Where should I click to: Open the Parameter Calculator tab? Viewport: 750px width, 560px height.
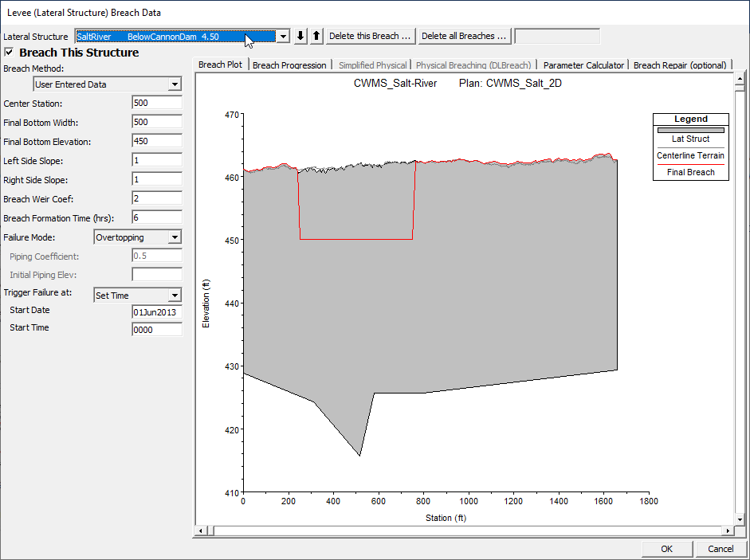[583, 65]
